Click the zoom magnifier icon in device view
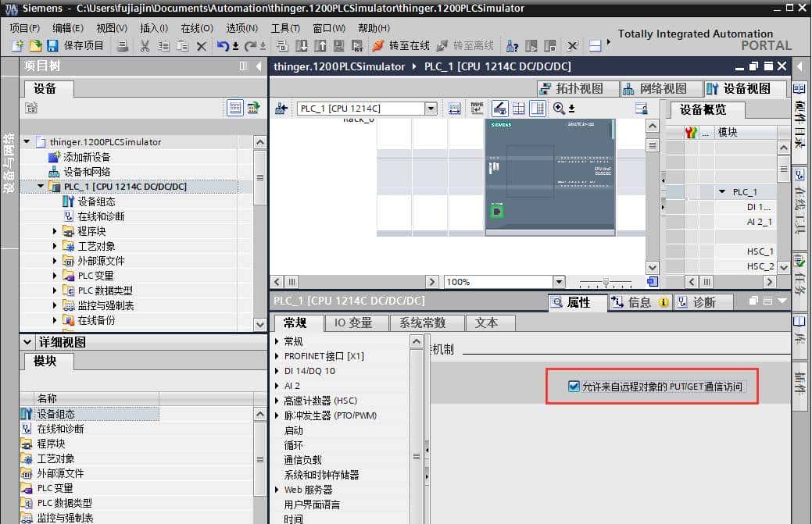Screen dimensions: 812x524 559,109
